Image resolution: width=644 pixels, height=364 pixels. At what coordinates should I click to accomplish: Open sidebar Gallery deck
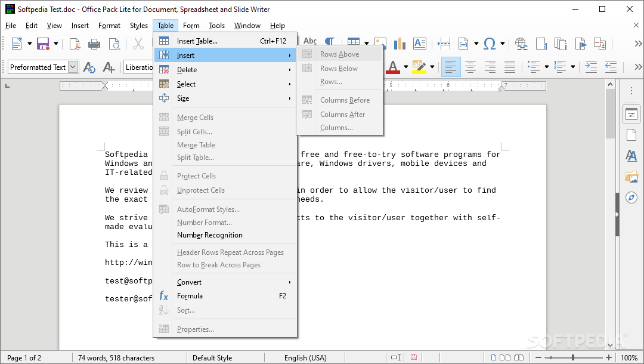click(x=631, y=177)
